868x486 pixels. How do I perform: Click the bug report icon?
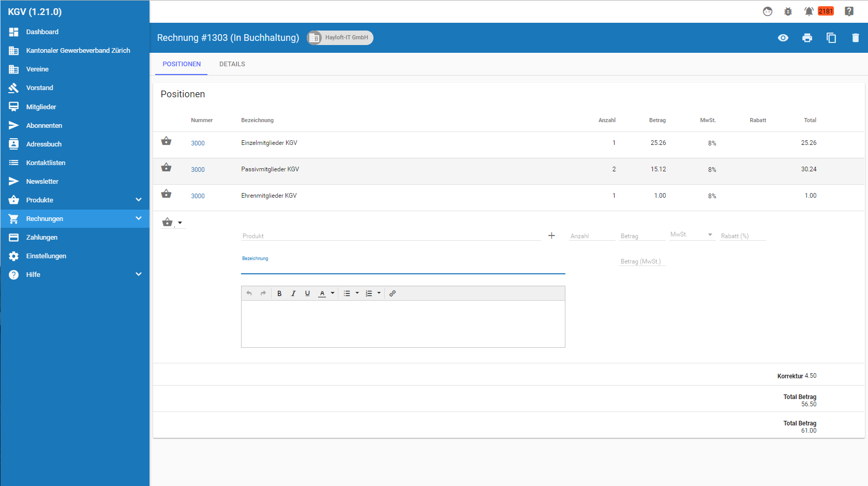pos(788,11)
